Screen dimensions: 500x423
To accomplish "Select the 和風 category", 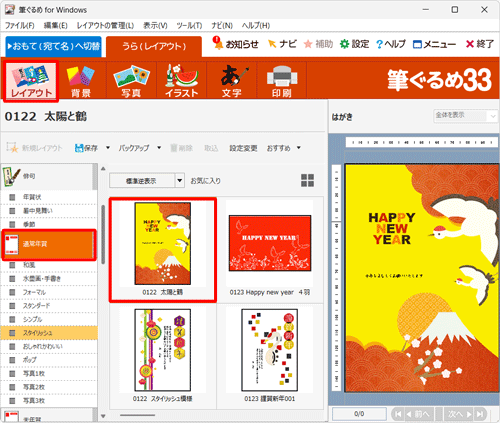I will 49,265.
